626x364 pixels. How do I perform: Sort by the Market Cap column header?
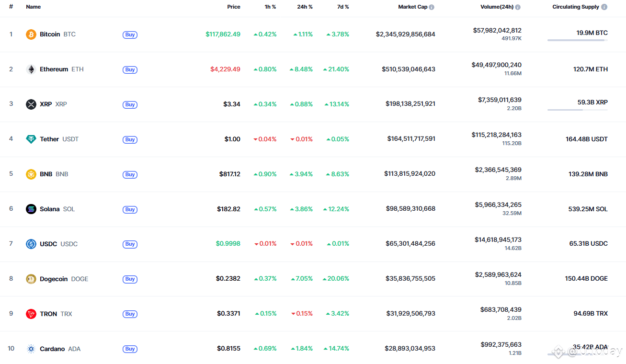click(x=413, y=7)
